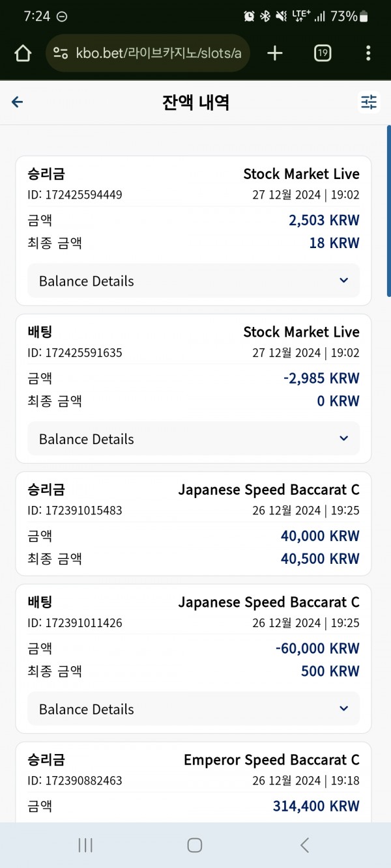Screen dimensions: 391x868
Task: Expand Balance Details for 2,503 KRW win
Action: [194, 281]
